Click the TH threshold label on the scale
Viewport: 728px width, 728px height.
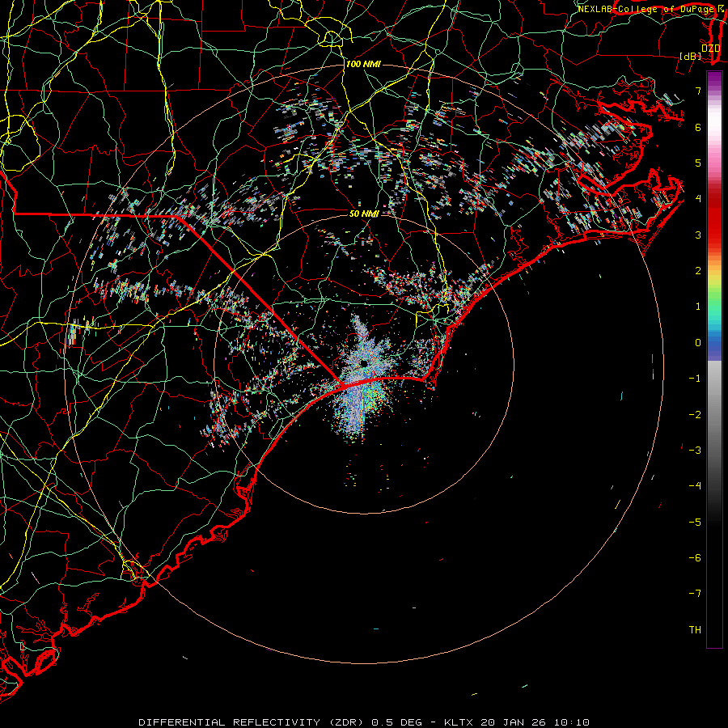tap(695, 629)
